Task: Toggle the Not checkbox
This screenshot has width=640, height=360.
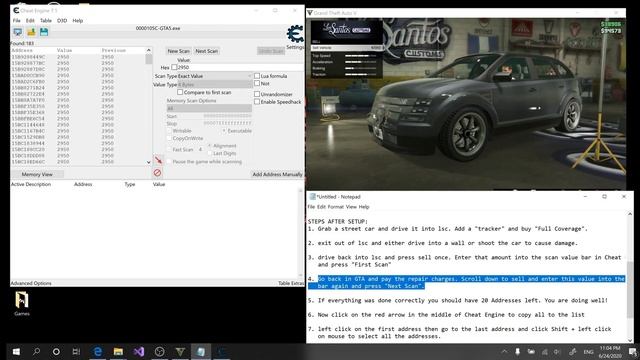Action: tap(257, 83)
